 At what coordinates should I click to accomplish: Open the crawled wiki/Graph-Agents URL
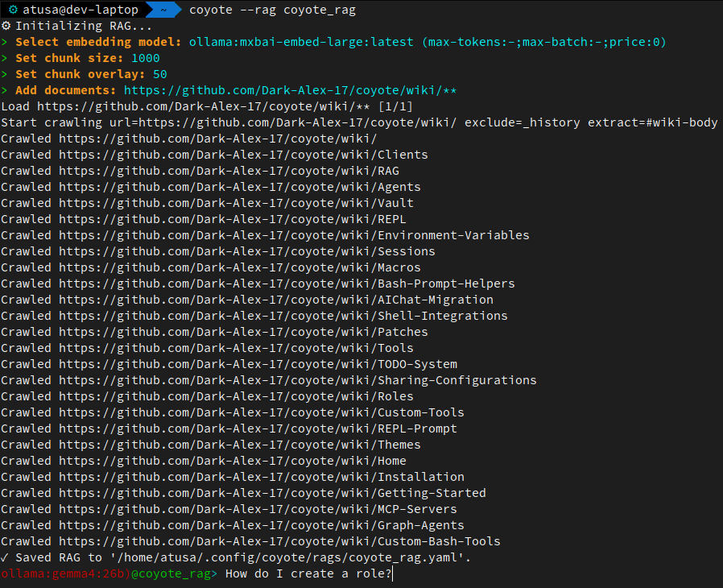(x=262, y=525)
